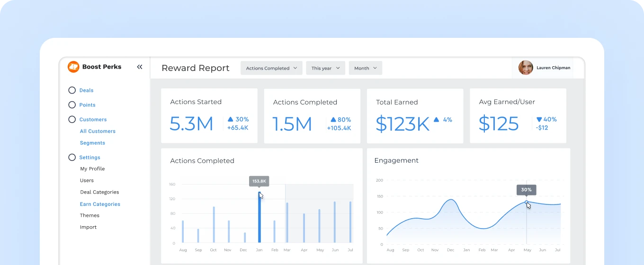Go to Segments in sidebar
Image resolution: width=644 pixels, height=265 pixels.
coord(92,143)
